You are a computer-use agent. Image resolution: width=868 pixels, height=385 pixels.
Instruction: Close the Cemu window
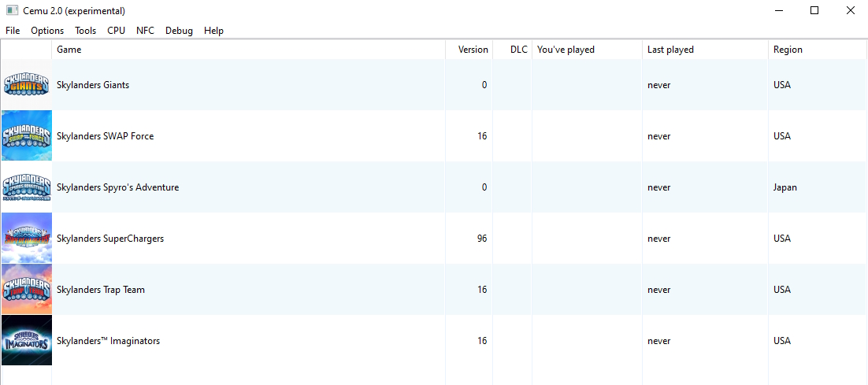coord(851,10)
